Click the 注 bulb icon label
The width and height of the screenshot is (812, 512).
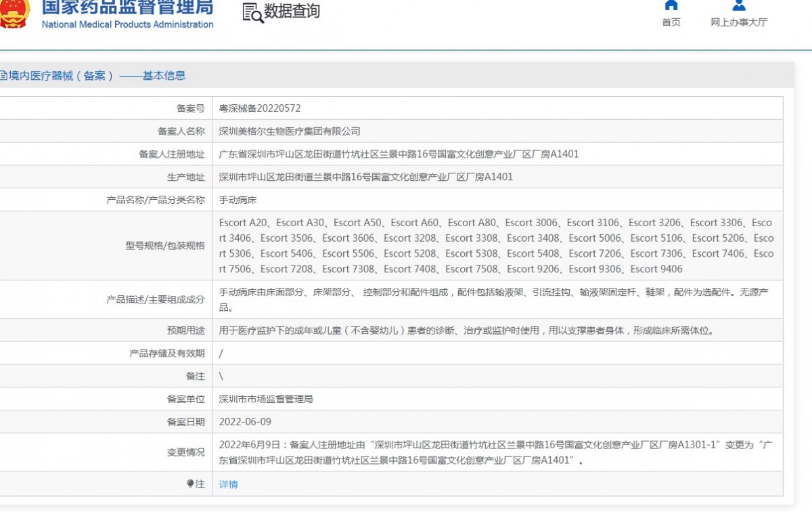pyautogui.click(x=196, y=484)
